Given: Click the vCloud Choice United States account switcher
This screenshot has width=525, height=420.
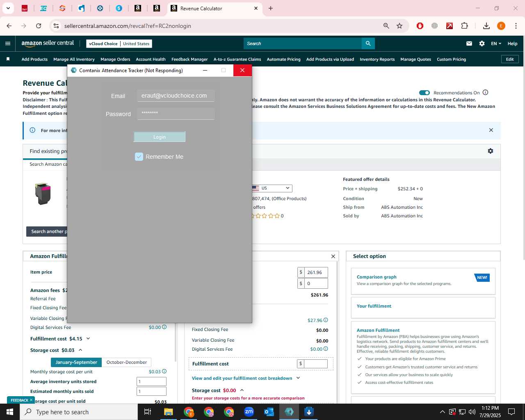Looking at the screenshot, I should 119,43.
